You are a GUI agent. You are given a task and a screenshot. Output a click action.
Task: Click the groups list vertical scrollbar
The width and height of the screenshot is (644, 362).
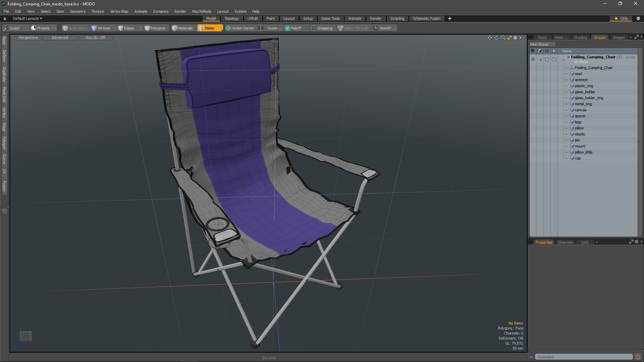click(640, 142)
